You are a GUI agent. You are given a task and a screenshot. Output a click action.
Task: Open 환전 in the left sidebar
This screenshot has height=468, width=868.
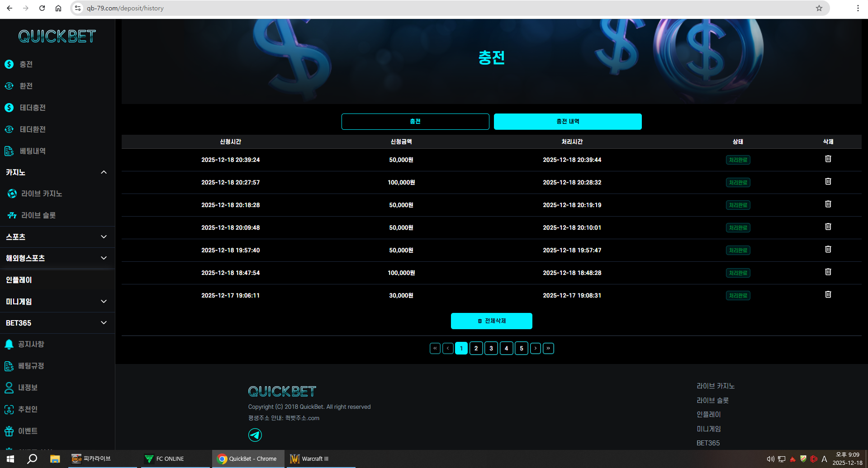26,86
